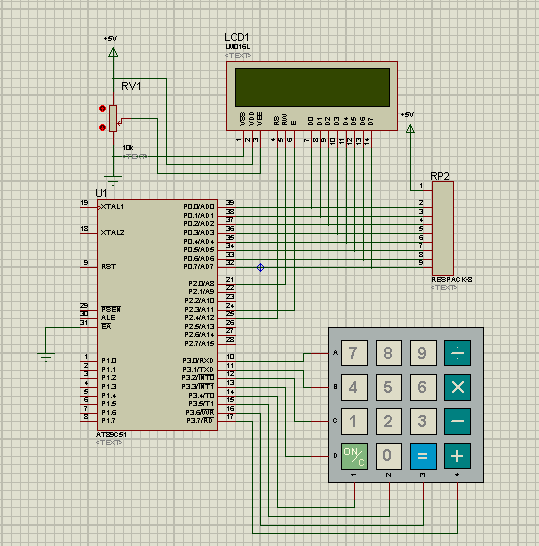Screen dimensions: 539x546
Task: Click the ground symbol below RV1
Action: (113, 180)
